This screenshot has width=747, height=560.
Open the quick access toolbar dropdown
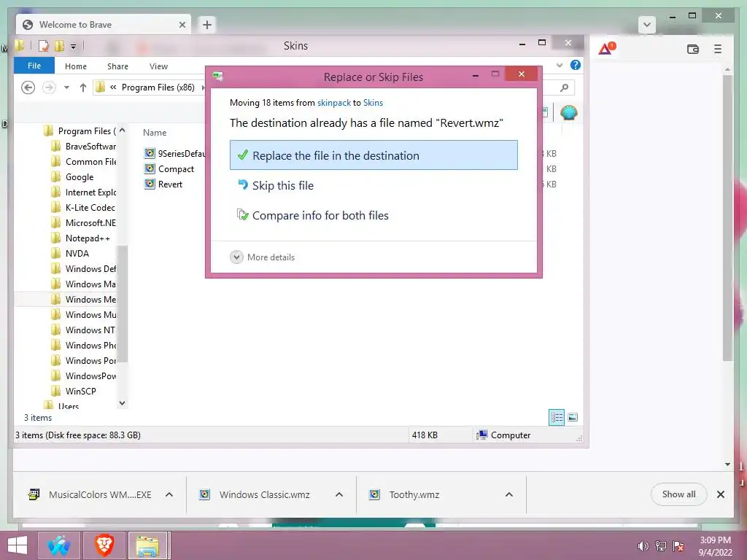[x=74, y=46]
